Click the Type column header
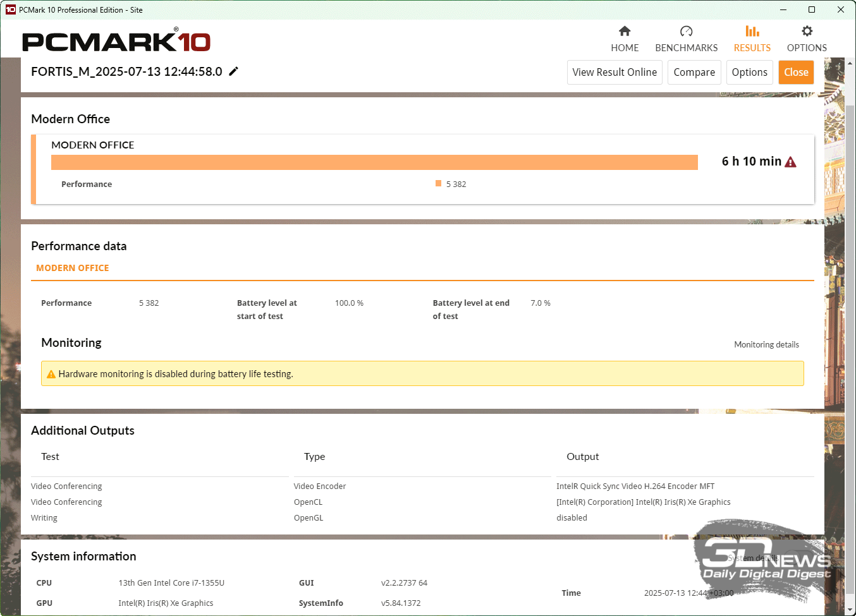 (314, 457)
